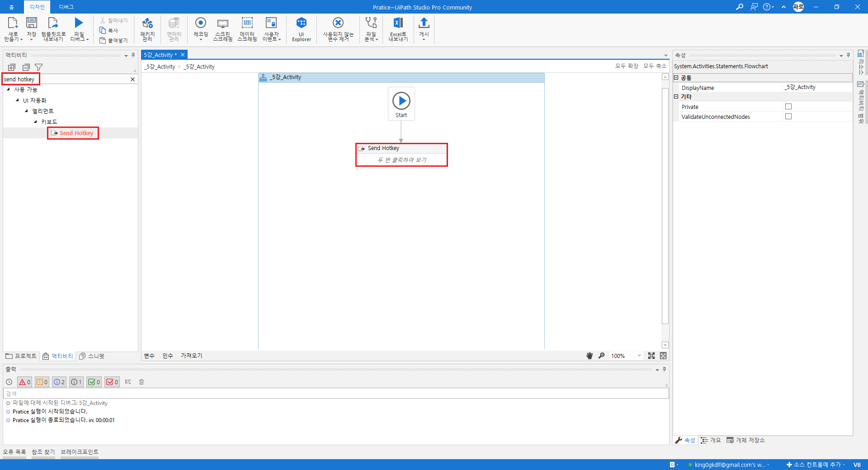Launch Screen Scraping (스크린 스크래핑)

(223, 29)
